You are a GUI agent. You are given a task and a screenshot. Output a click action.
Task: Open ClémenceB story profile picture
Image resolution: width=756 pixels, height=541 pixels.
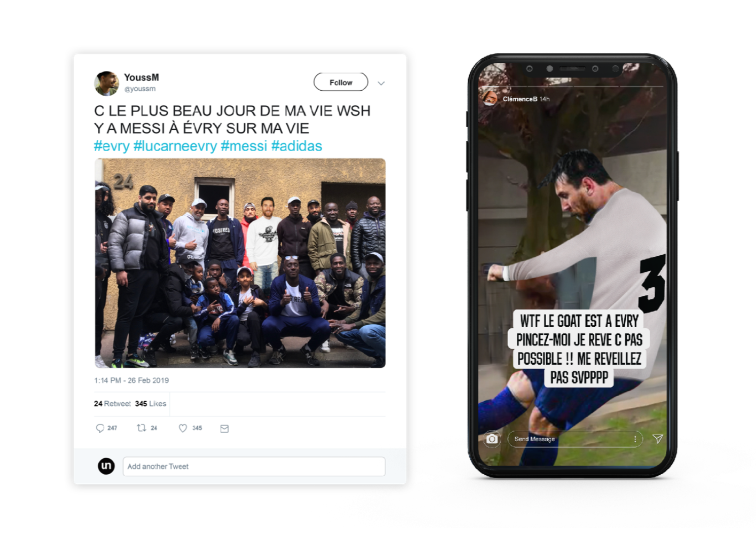pyautogui.click(x=489, y=98)
